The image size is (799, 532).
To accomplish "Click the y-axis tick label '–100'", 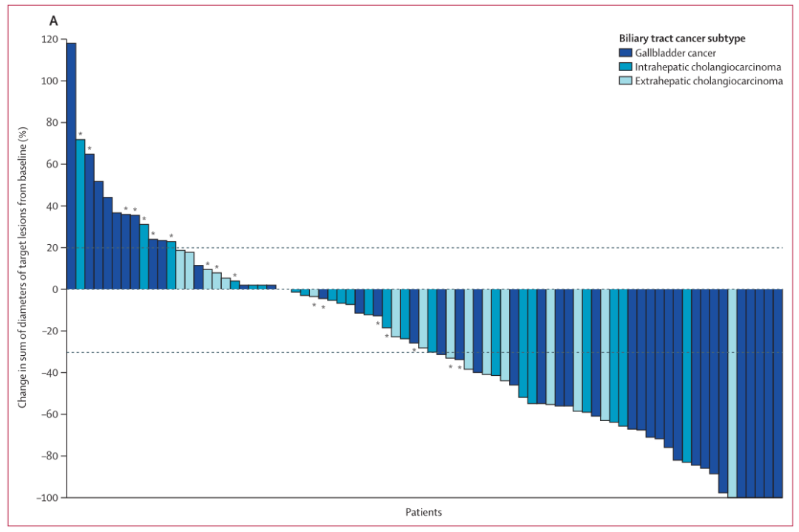I will (x=46, y=497).
